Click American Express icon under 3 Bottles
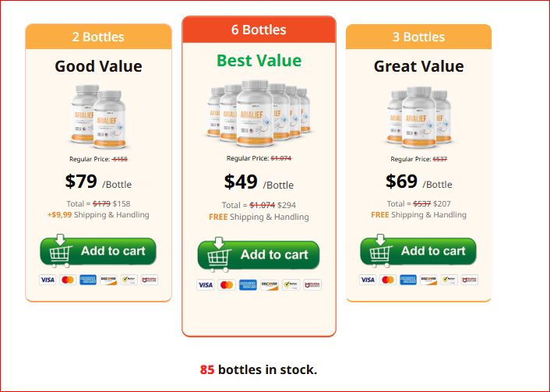The height and width of the screenshot is (392, 550). [x=408, y=280]
